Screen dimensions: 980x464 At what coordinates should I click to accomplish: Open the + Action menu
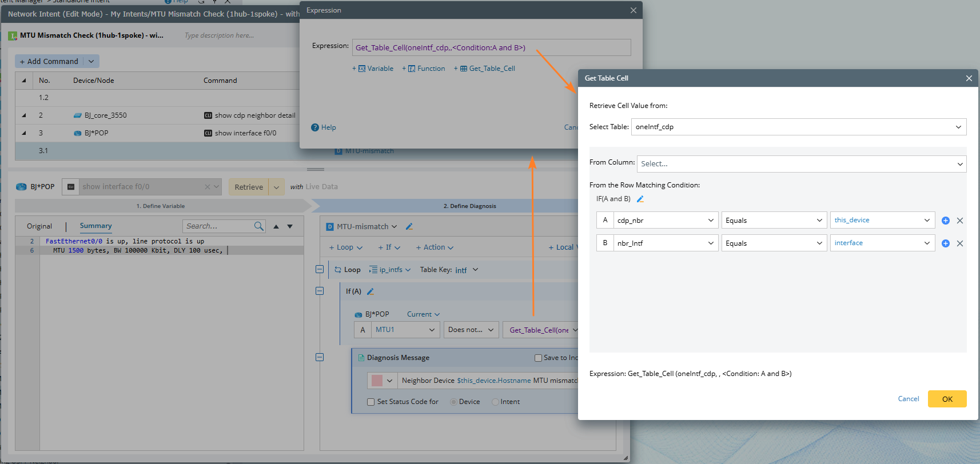(x=435, y=247)
